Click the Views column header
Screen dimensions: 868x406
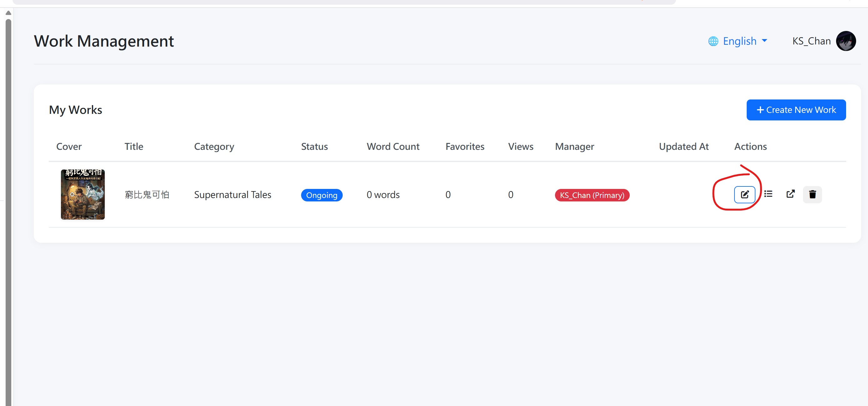pyautogui.click(x=521, y=146)
